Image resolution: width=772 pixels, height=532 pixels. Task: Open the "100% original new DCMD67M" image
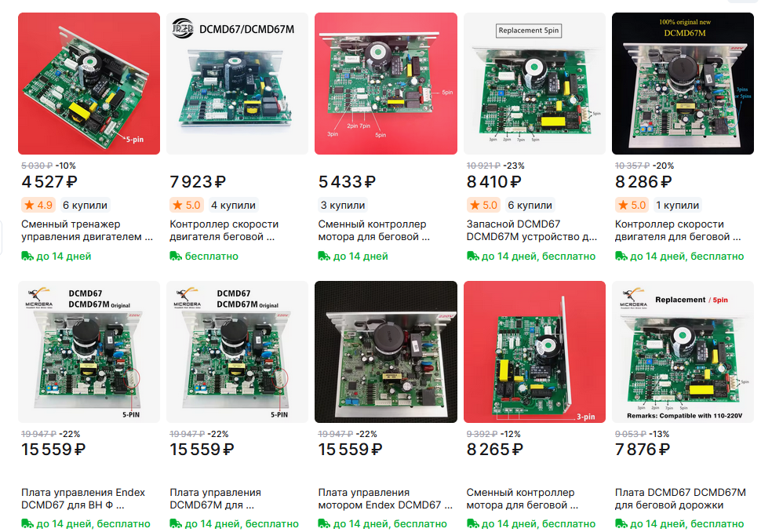click(683, 84)
